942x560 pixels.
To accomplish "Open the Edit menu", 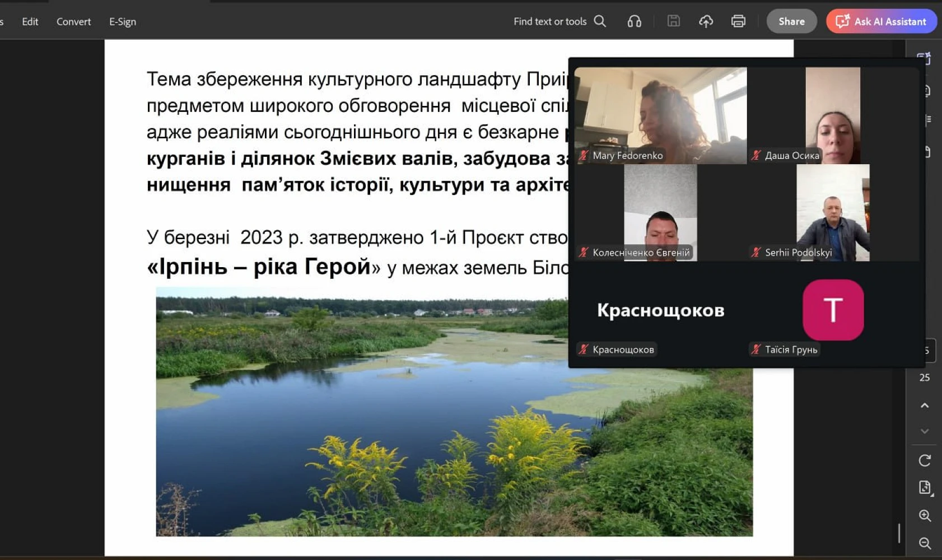I will 30,21.
